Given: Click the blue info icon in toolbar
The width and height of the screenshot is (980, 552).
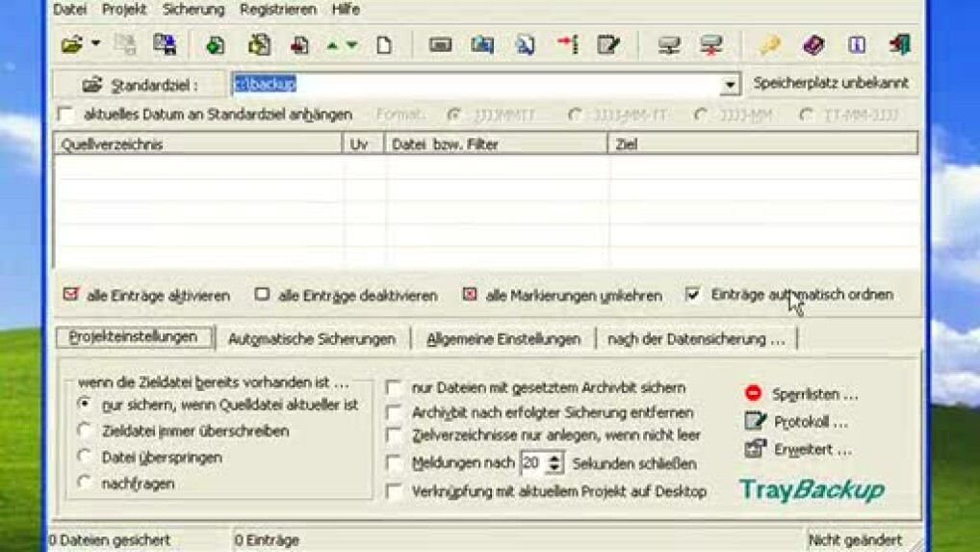Looking at the screenshot, I should [x=857, y=44].
